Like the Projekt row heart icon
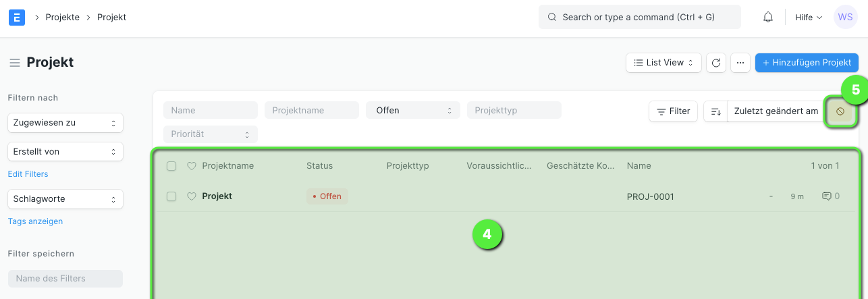This screenshot has width=868, height=299. tap(191, 196)
